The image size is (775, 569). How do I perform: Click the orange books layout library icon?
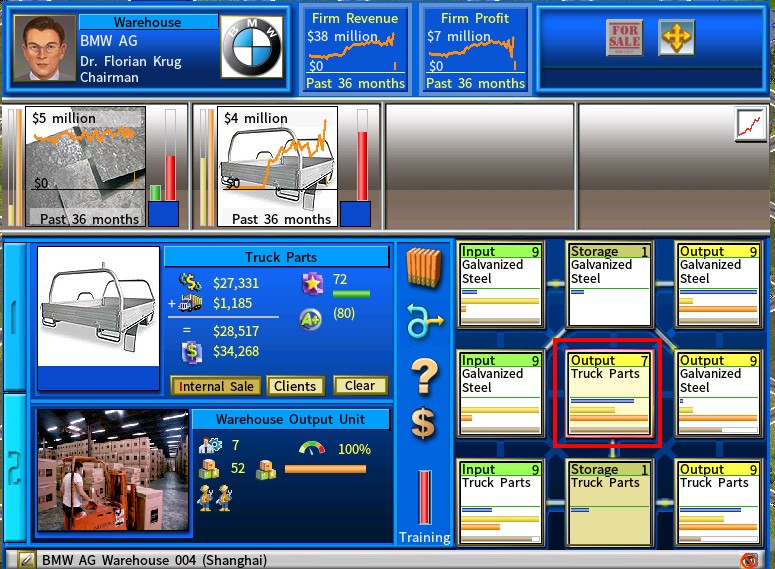point(424,267)
